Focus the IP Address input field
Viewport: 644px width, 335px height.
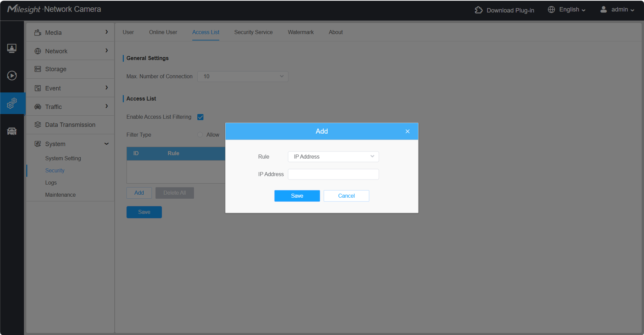(333, 174)
